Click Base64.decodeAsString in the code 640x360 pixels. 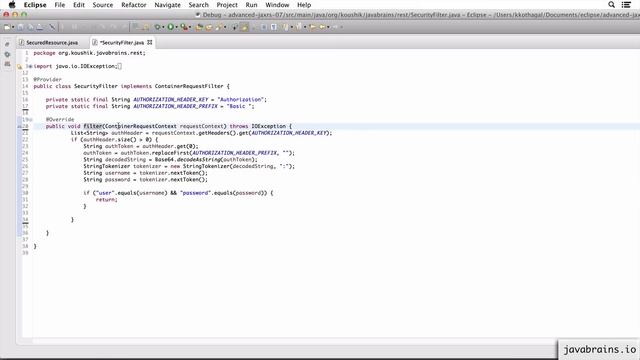coord(188,160)
